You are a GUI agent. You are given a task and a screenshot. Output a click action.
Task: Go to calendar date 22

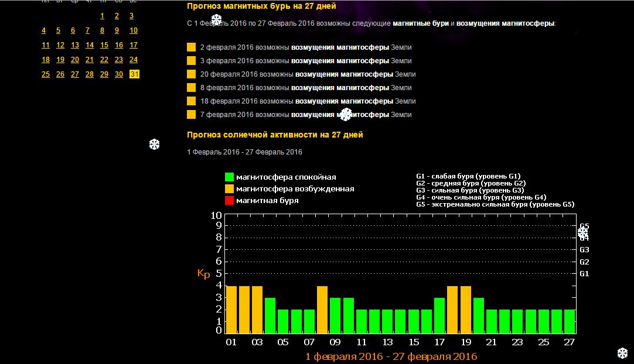coord(104,60)
